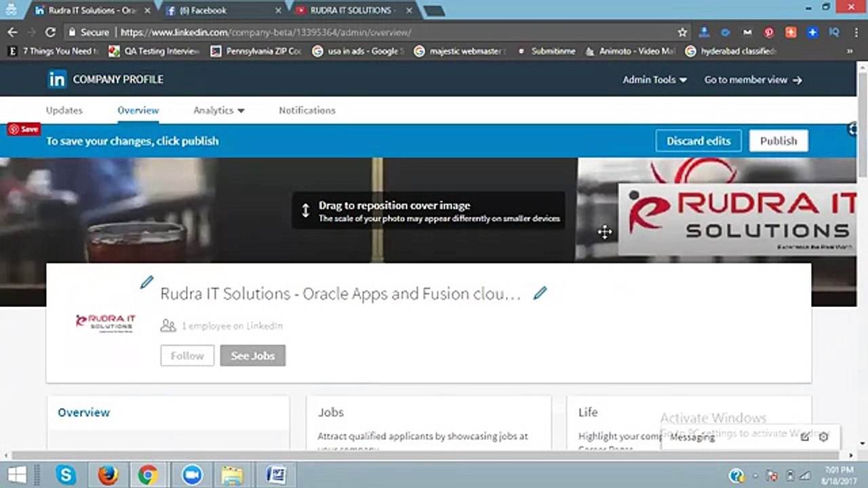
Task: Open the Windows Start menu
Action: (x=17, y=474)
